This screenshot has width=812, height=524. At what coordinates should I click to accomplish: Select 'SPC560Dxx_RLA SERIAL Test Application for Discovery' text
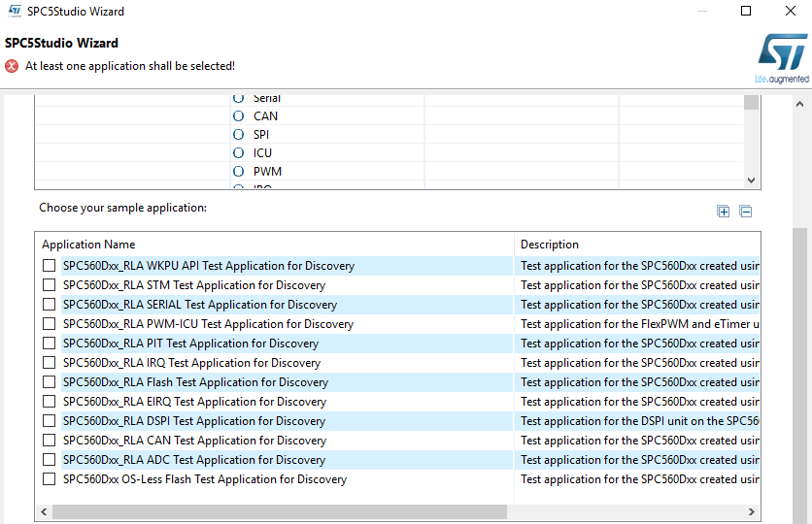pos(200,305)
